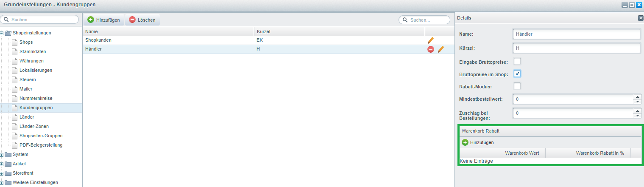
Task: Toggle the Rabatt-Modus checkbox
Action: [517, 86]
